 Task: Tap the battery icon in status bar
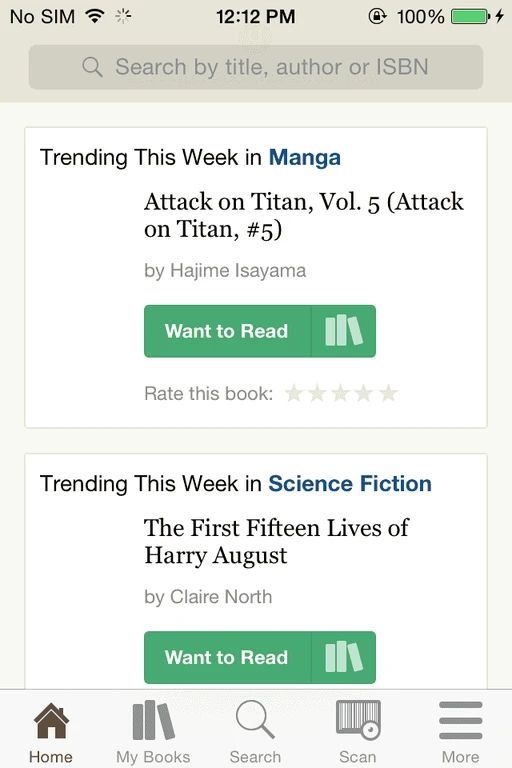tap(470, 17)
